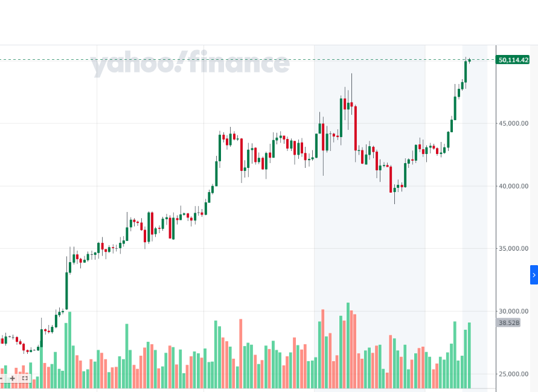Pick the latest candle at the far right
Image resolution: width=538 pixels, height=392 pixels.
[x=469, y=60]
